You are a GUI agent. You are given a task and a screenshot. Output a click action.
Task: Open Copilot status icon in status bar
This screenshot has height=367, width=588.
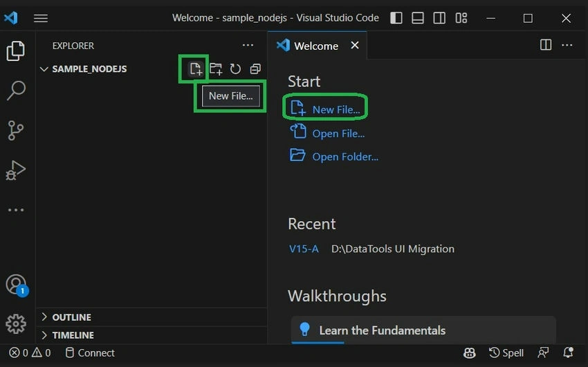pos(470,352)
